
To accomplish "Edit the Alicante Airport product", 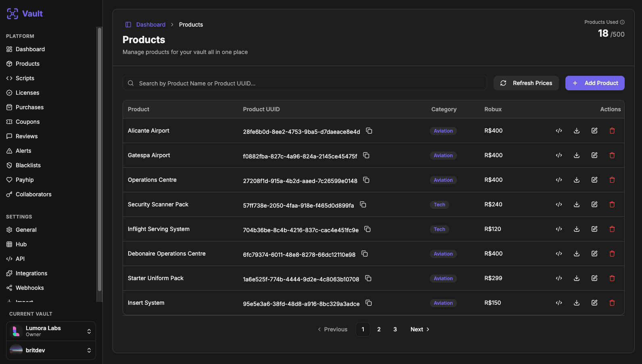I will pos(594,131).
